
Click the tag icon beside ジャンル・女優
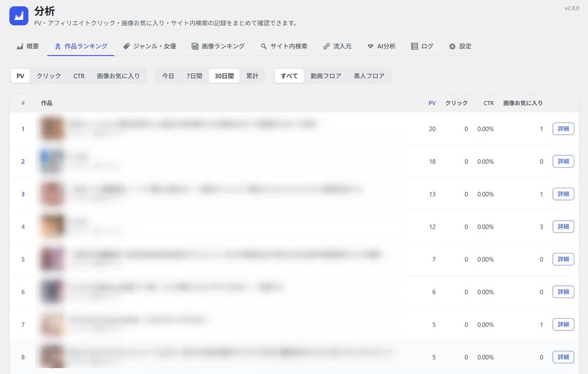click(126, 47)
